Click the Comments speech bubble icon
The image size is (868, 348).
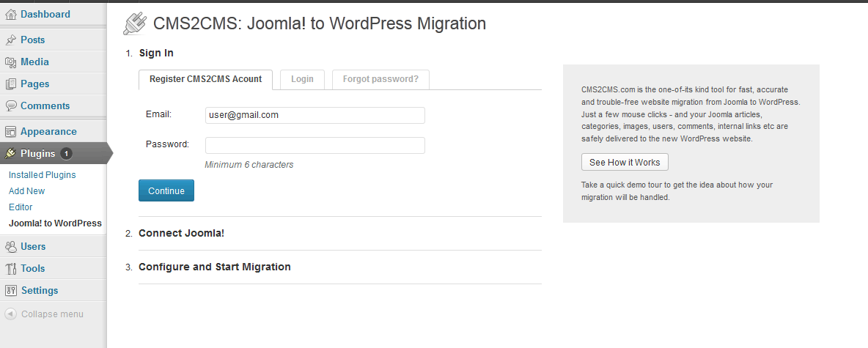coord(10,105)
